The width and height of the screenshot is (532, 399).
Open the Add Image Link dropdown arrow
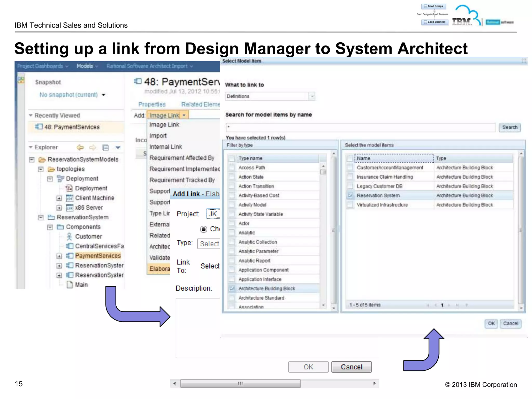point(184,115)
